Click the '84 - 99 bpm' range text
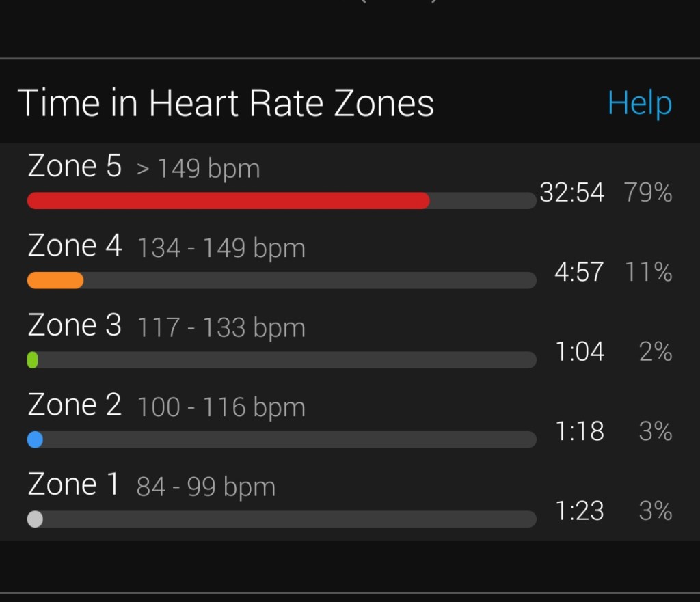Image resolution: width=700 pixels, height=602 pixels. [x=206, y=487]
